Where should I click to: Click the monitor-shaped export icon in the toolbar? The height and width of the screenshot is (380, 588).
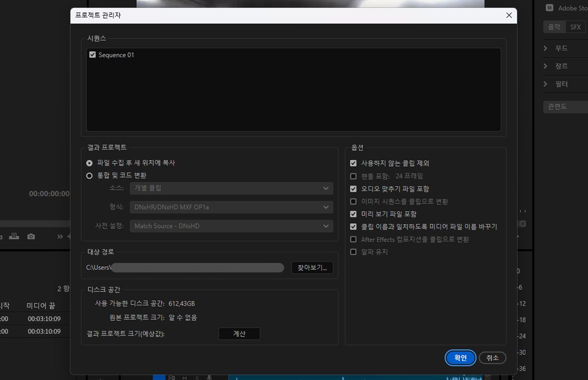tap(14, 236)
